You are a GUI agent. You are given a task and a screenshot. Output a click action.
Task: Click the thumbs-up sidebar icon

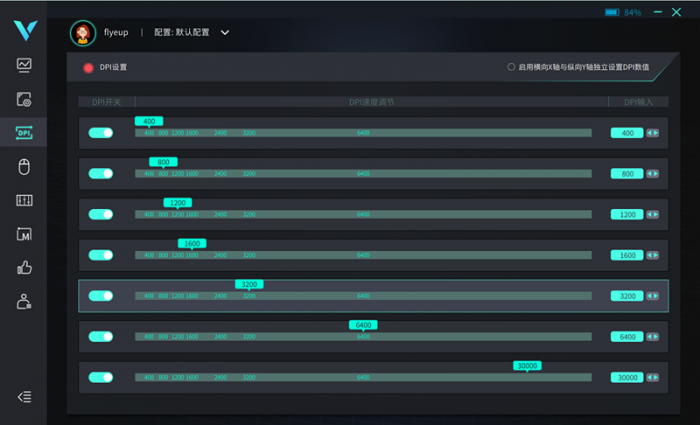tap(24, 268)
